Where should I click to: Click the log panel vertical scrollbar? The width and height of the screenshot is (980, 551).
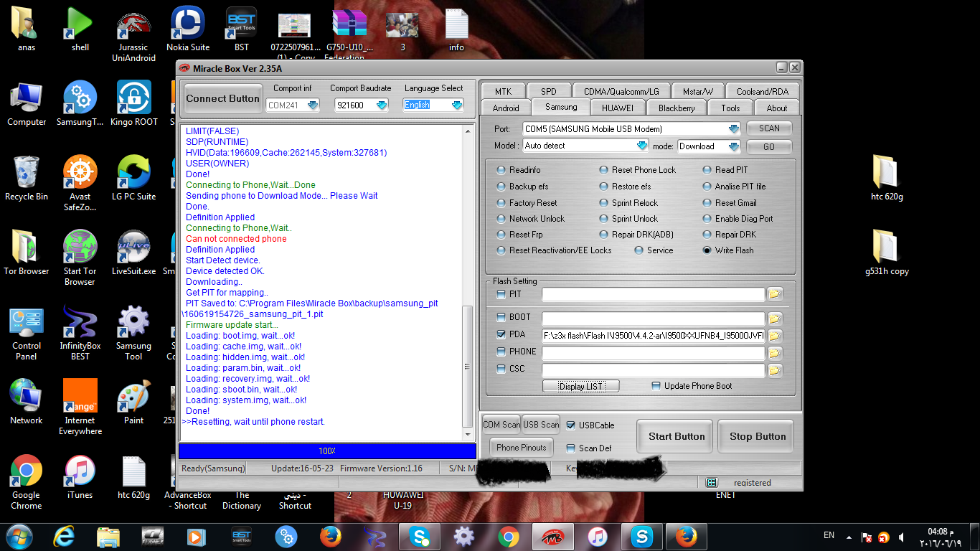[468, 283]
